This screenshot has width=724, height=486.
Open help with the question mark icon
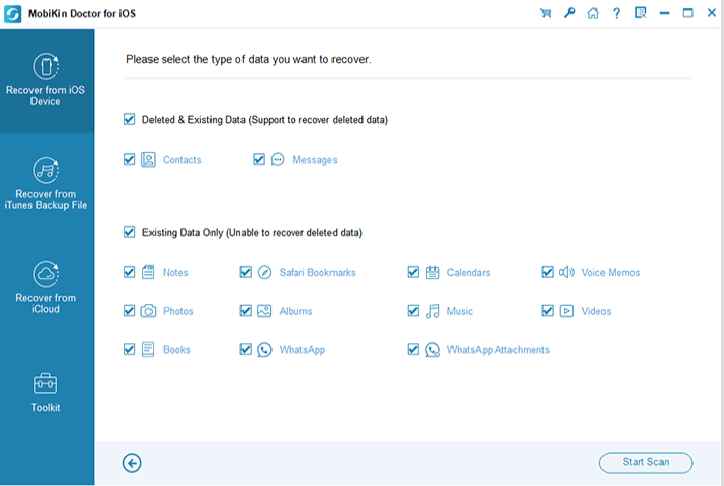tap(616, 13)
